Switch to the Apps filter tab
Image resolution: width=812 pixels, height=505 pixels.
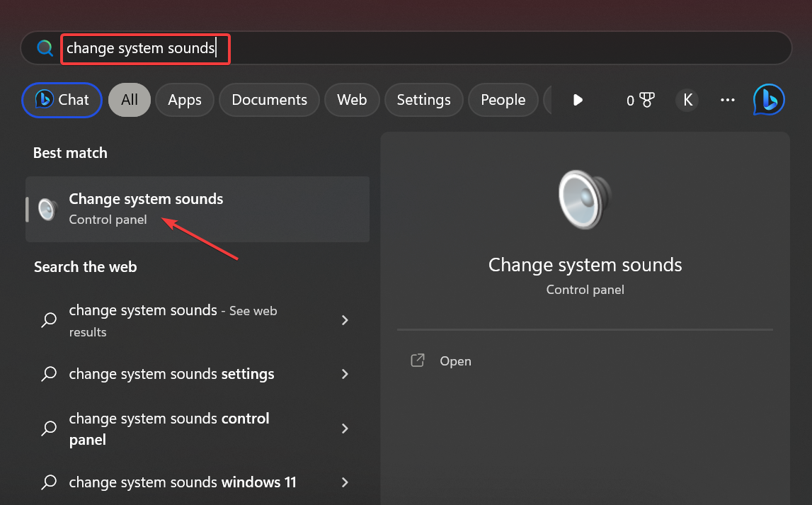tap(184, 99)
